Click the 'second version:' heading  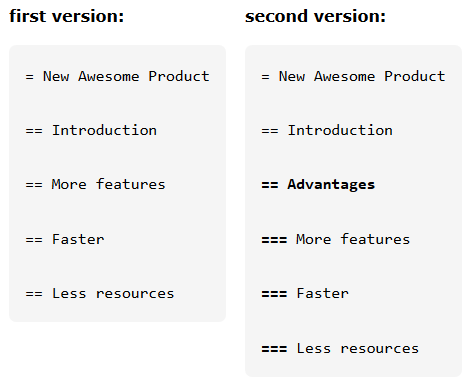coord(315,16)
